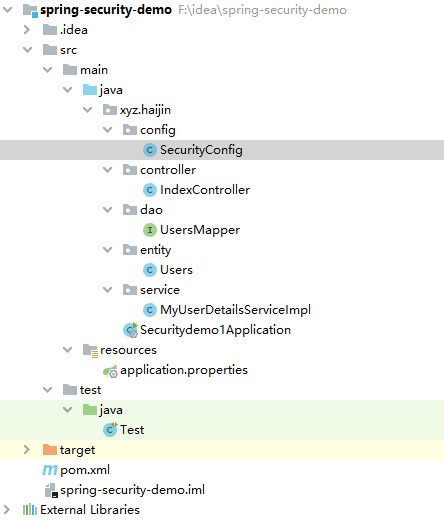Click the application.properties Spring leaf icon
444x521 pixels.
[110, 371]
